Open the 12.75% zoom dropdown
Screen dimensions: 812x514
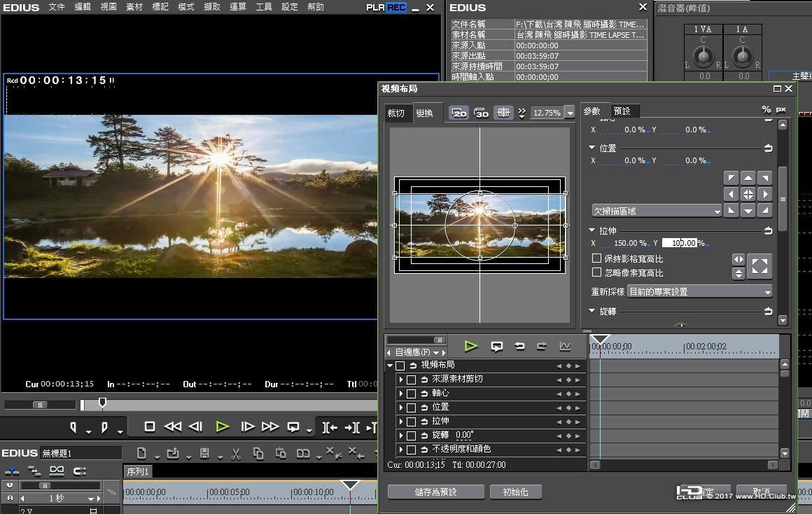570,113
